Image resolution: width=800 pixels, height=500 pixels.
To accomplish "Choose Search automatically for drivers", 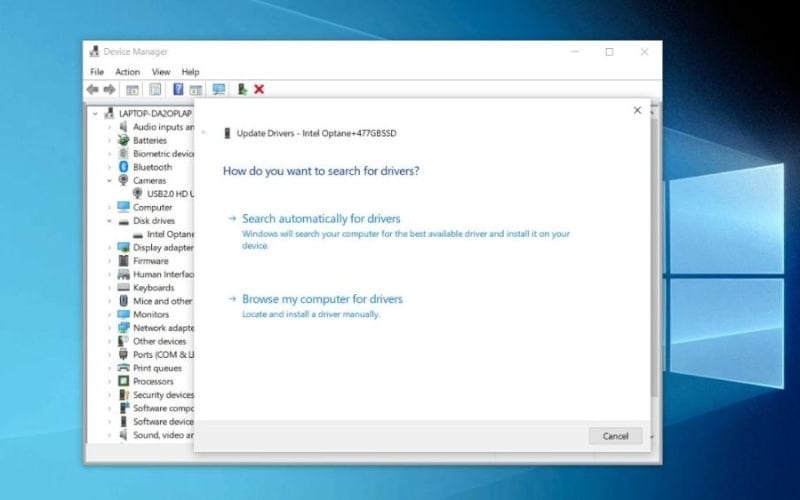I will tap(321, 218).
